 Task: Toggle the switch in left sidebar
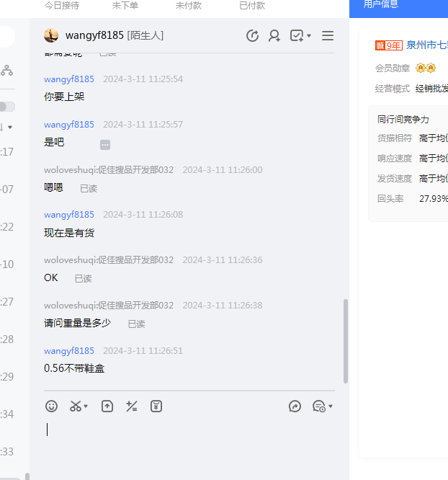(x=7, y=107)
